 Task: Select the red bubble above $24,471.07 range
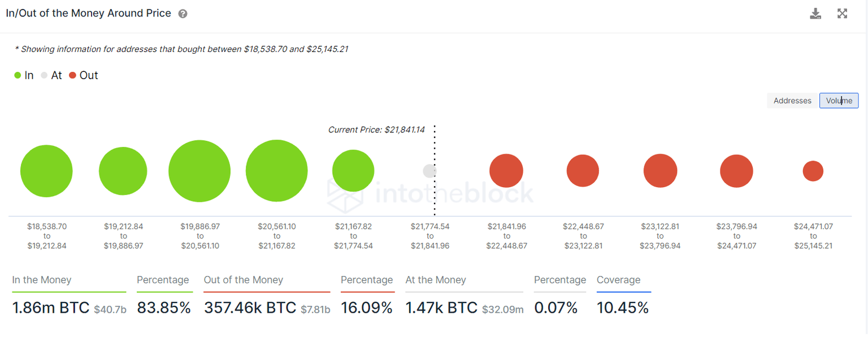tap(813, 171)
